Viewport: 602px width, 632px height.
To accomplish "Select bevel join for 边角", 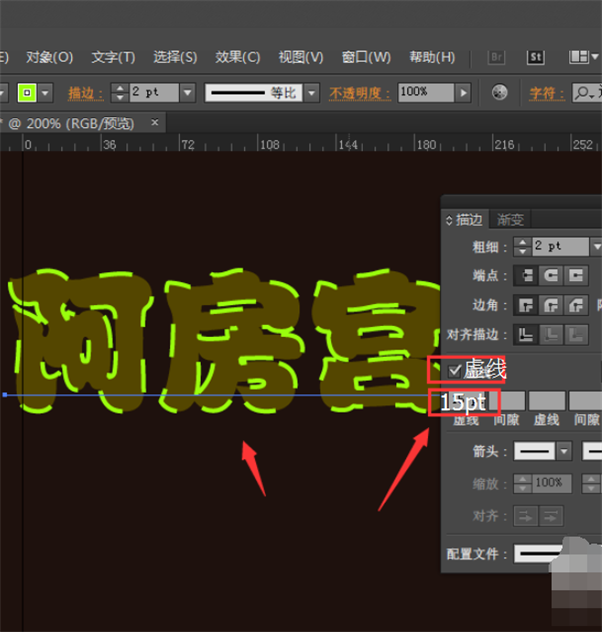I will click(x=576, y=305).
